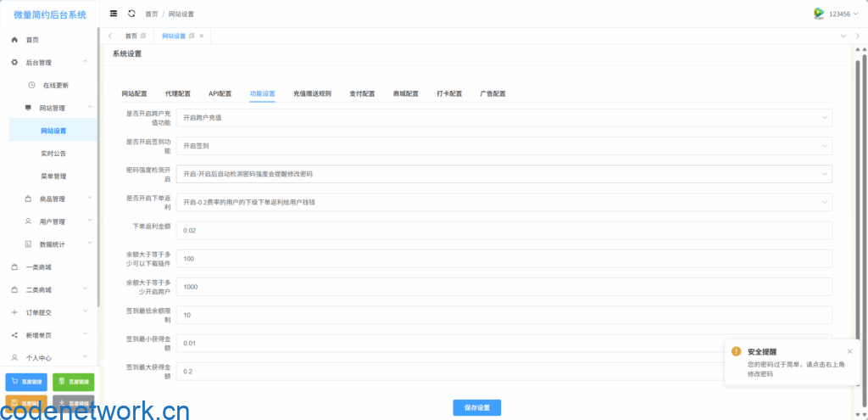Click the 首页 breadcrumb link
The image size is (868, 420).
tap(151, 14)
